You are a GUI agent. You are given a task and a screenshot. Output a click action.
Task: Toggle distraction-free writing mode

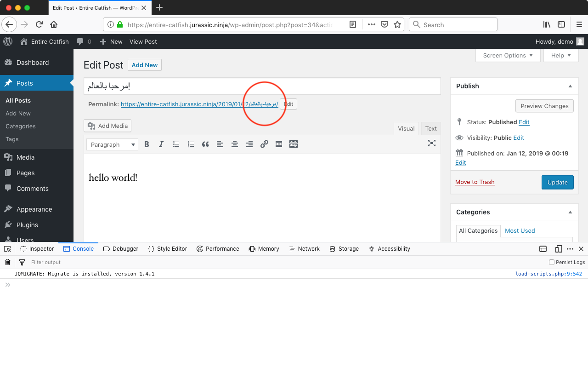(x=432, y=143)
